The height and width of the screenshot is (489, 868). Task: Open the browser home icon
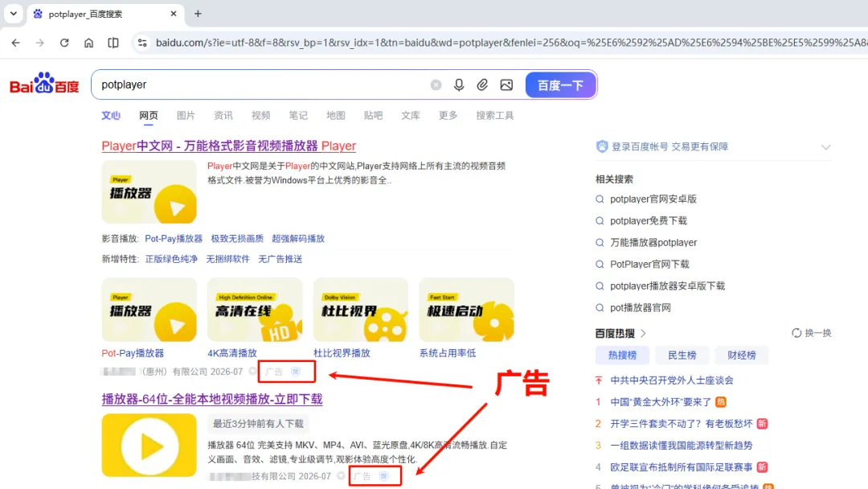pos(88,43)
